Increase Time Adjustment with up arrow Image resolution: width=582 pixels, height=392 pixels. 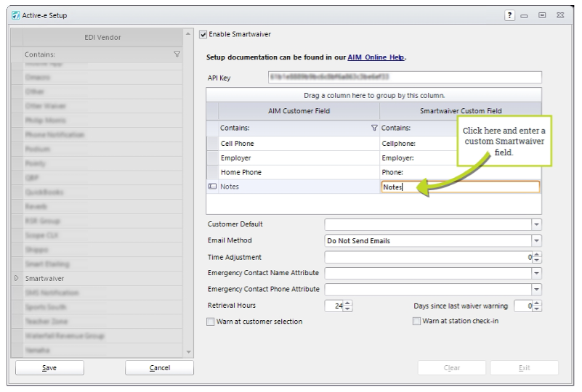click(537, 254)
